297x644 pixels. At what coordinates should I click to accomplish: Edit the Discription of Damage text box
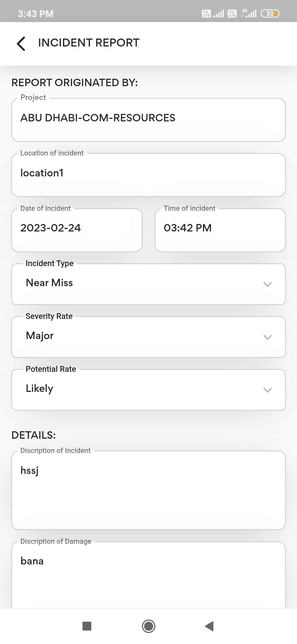148,575
